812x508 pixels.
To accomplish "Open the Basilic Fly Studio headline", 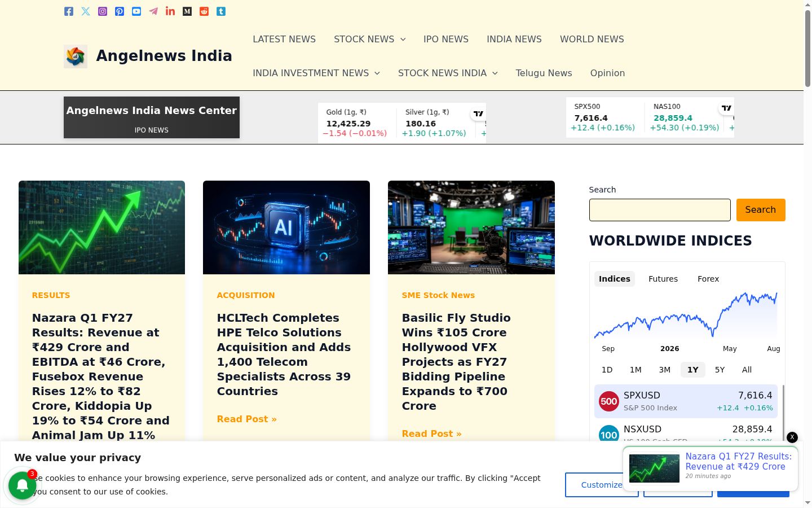I will [457, 362].
